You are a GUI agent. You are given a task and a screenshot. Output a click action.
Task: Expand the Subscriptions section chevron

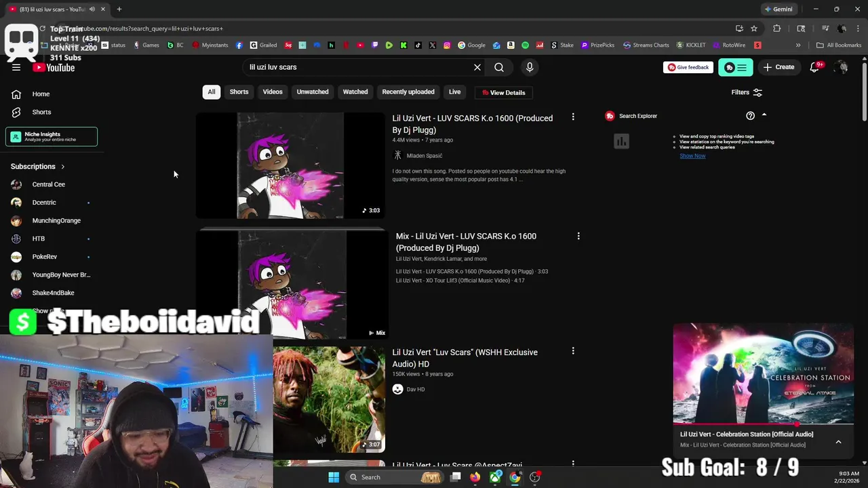click(63, 167)
